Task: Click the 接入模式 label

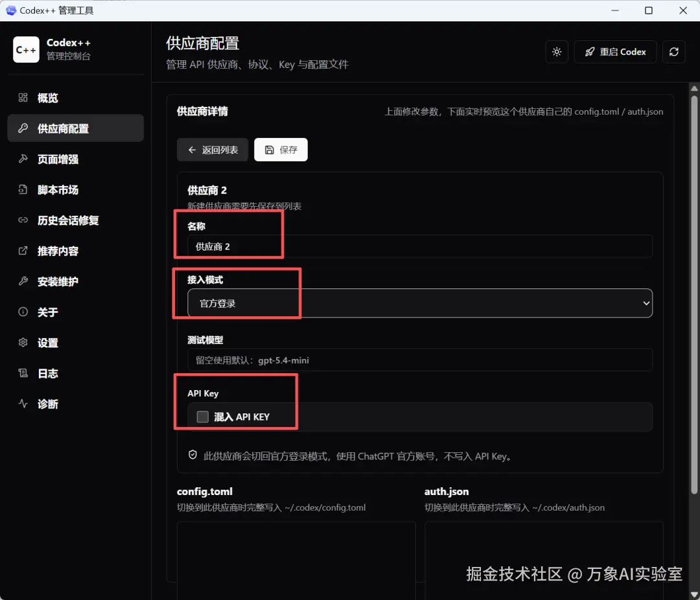Action: click(x=205, y=280)
